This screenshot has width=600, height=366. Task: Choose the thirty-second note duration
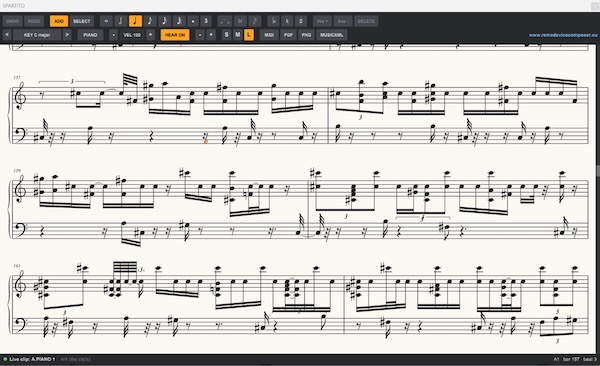179,21
